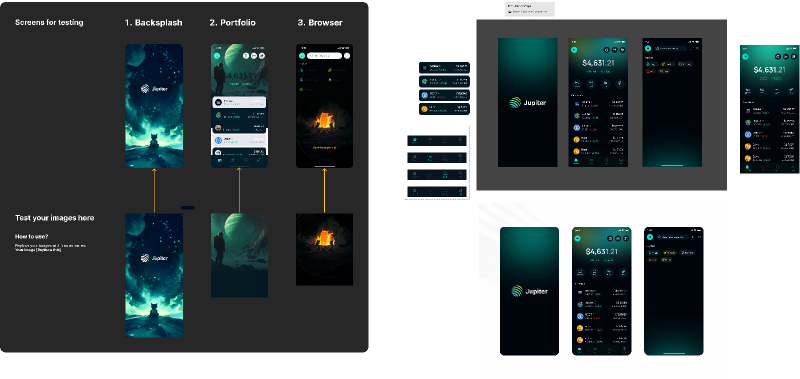The image size is (800, 379).
Task: Select the Backsplash test screen with Jupiter logo
Action: click(x=154, y=106)
